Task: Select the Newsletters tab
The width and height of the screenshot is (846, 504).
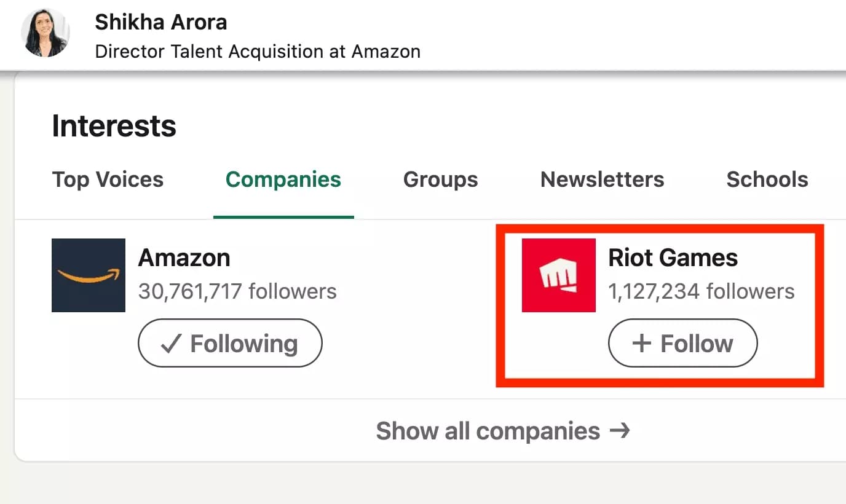Action: [x=602, y=179]
